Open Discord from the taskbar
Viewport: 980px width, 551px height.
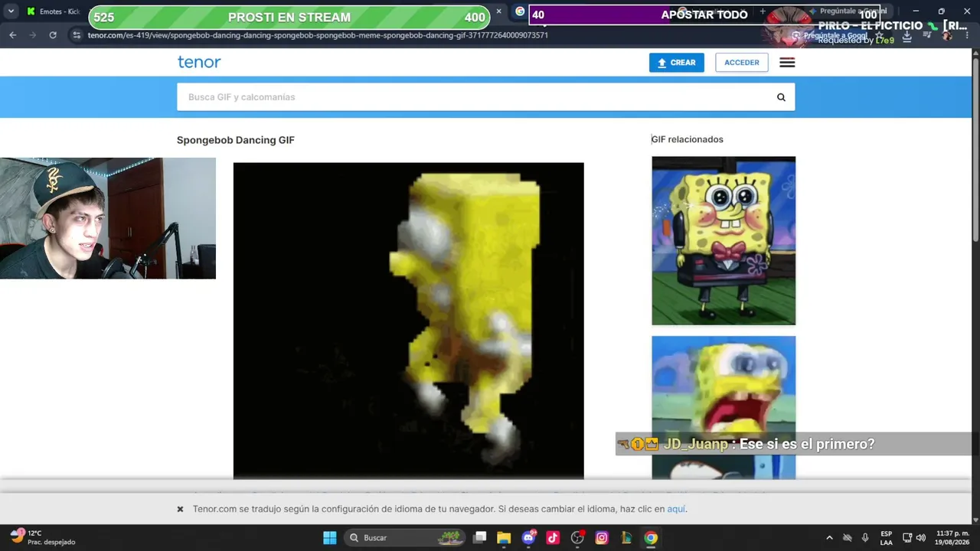point(528,538)
